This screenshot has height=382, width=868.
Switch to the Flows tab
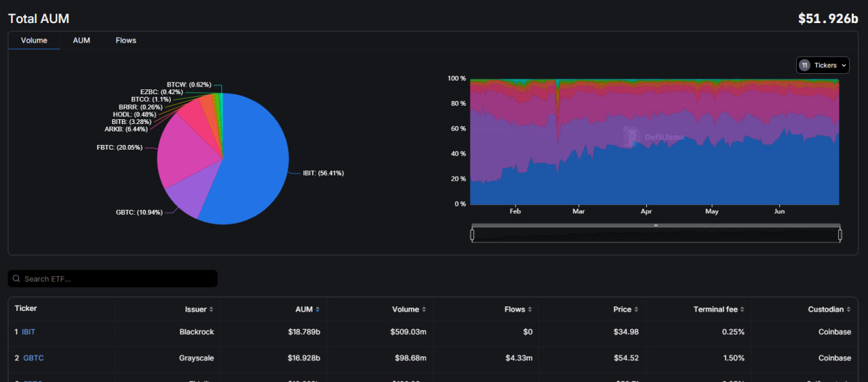[x=125, y=41]
